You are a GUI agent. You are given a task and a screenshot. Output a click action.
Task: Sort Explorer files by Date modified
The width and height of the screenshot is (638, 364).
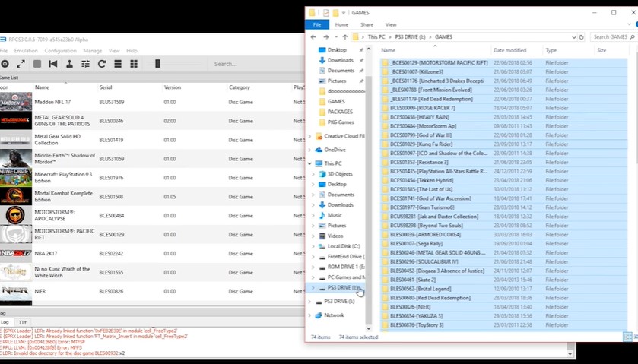coord(509,50)
